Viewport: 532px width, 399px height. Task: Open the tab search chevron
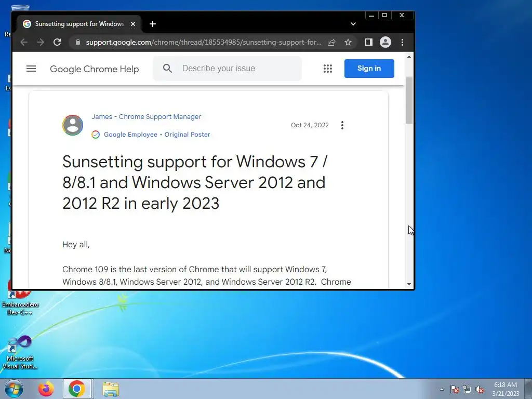[x=353, y=24]
